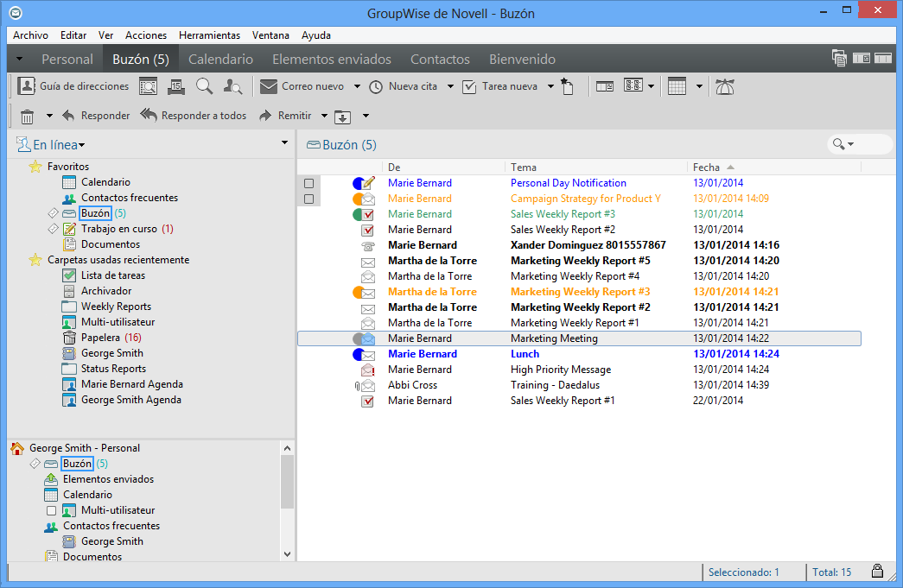Open dropdown next to the trash icon

(49, 117)
